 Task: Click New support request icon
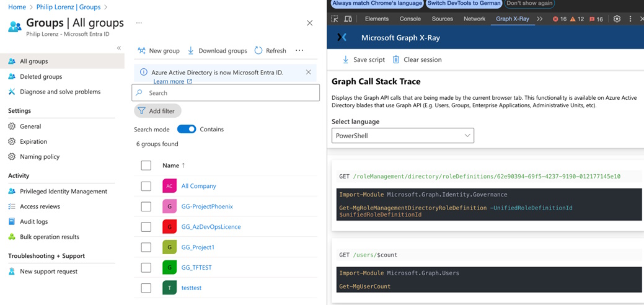(x=12, y=272)
